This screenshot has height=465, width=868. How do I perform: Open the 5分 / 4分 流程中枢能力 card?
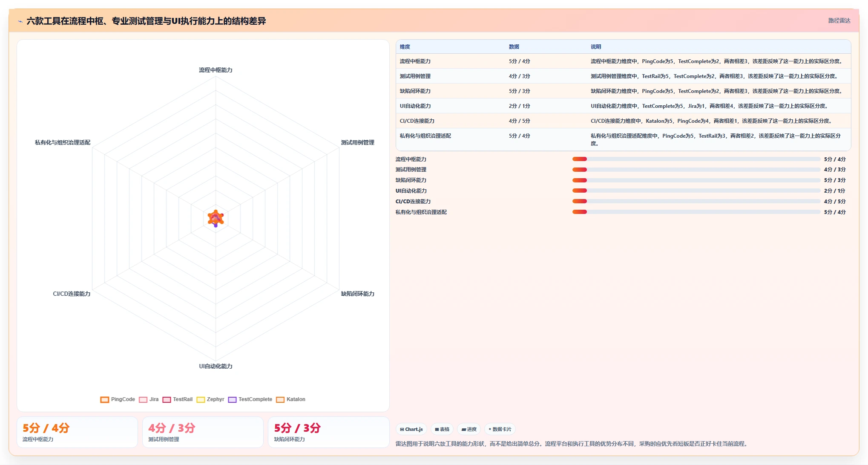[x=77, y=432]
